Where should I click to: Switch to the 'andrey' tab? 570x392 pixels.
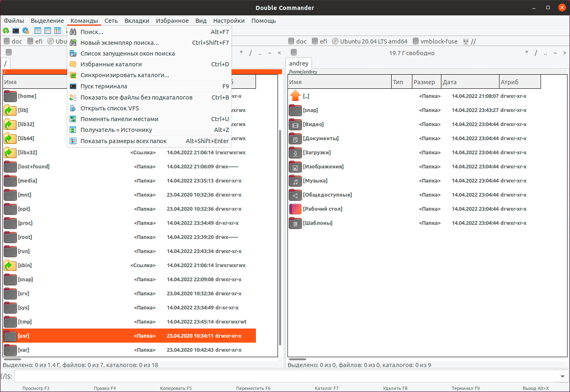(x=299, y=63)
